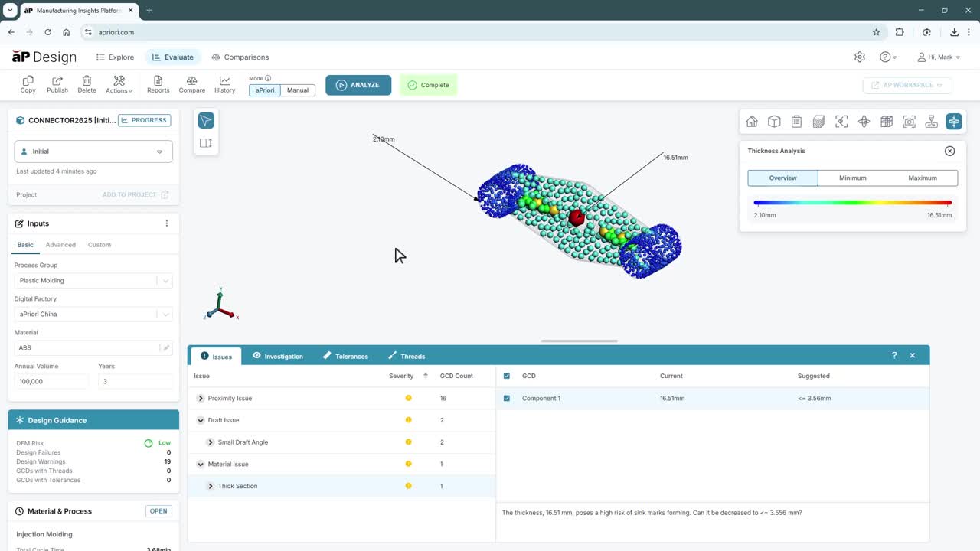Click the thickness color gradient bar
980x551 pixels.
click(852, 203)
